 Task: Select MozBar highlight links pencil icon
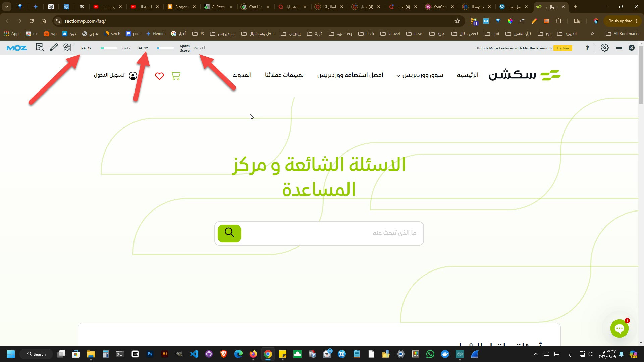click(x=54, y=48)
